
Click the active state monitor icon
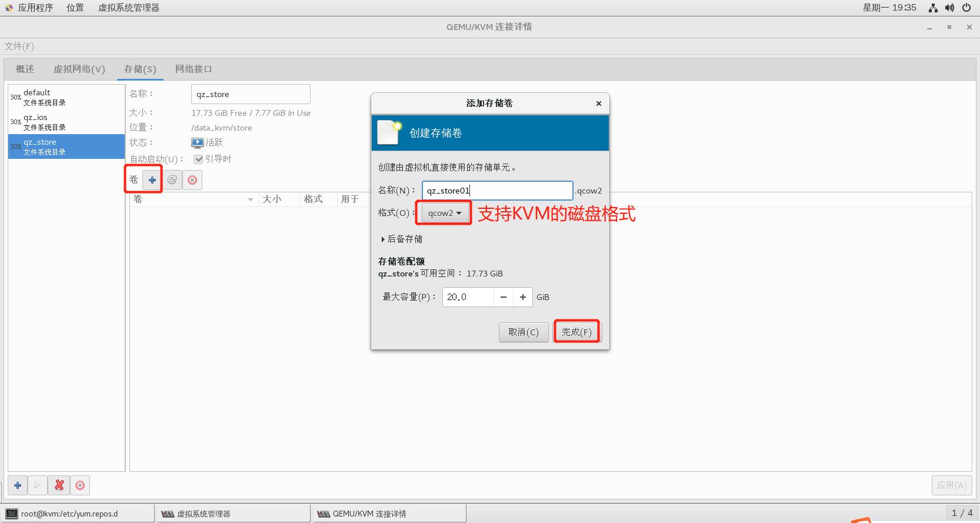(x=198, y=142)
